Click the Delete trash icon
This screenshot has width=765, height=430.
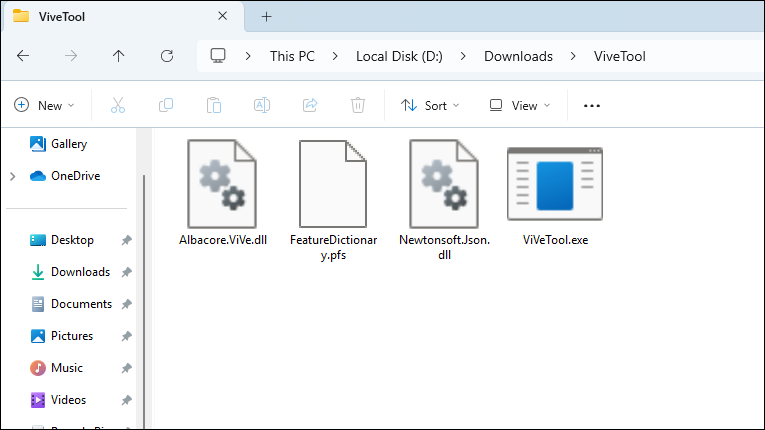pyautogui.click(x=358, y=105)
